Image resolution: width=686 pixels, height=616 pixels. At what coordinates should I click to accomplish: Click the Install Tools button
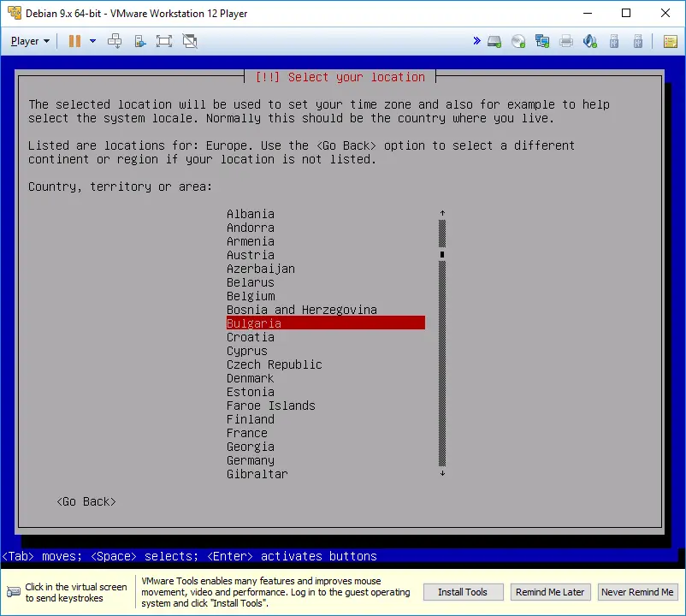[463, 592]
